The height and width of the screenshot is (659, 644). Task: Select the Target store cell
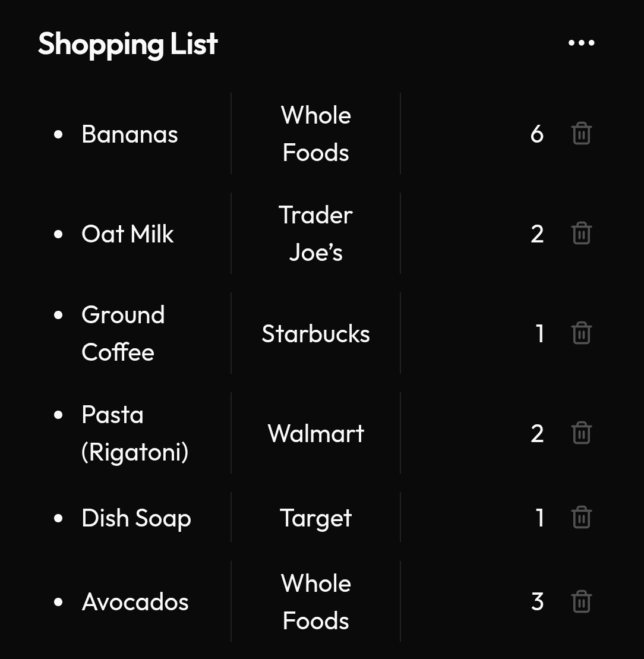click(316, 518)
